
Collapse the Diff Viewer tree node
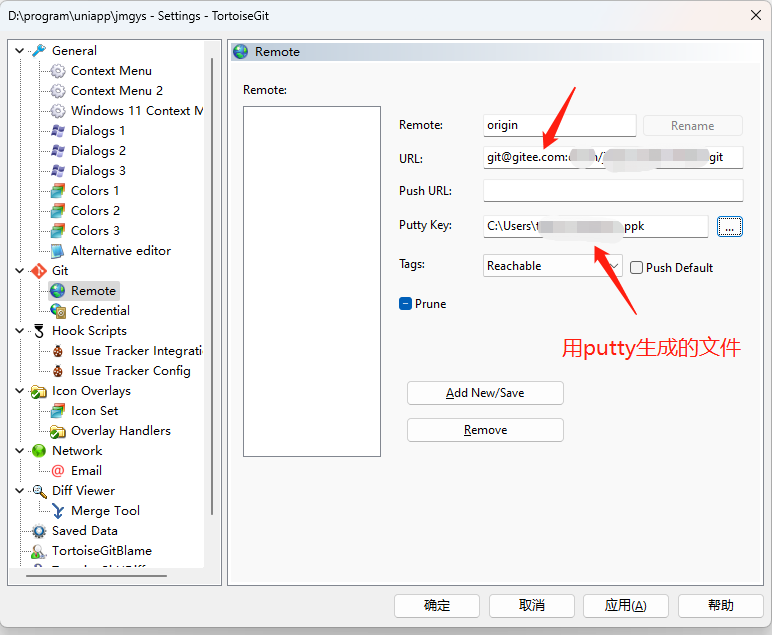20,491
